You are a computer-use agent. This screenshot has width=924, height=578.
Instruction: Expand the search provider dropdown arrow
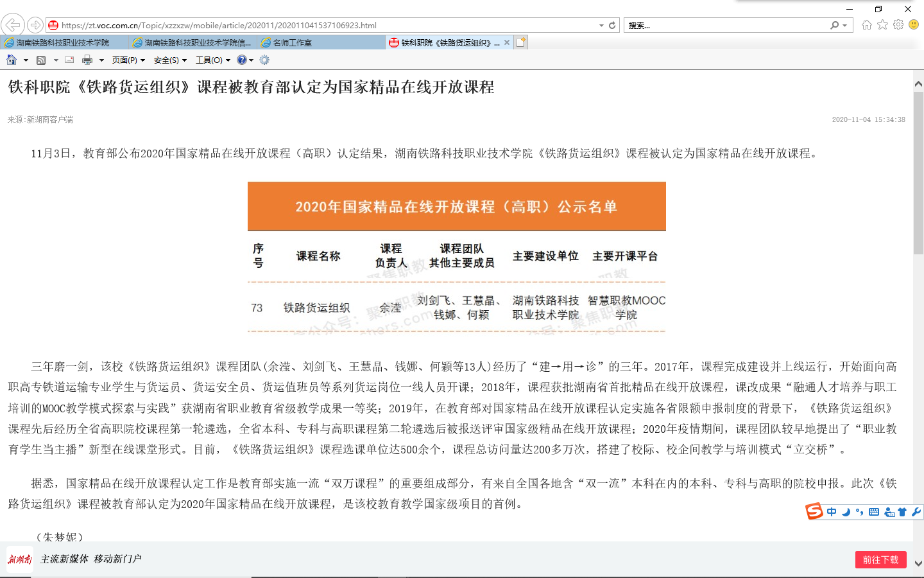[844, 26]
